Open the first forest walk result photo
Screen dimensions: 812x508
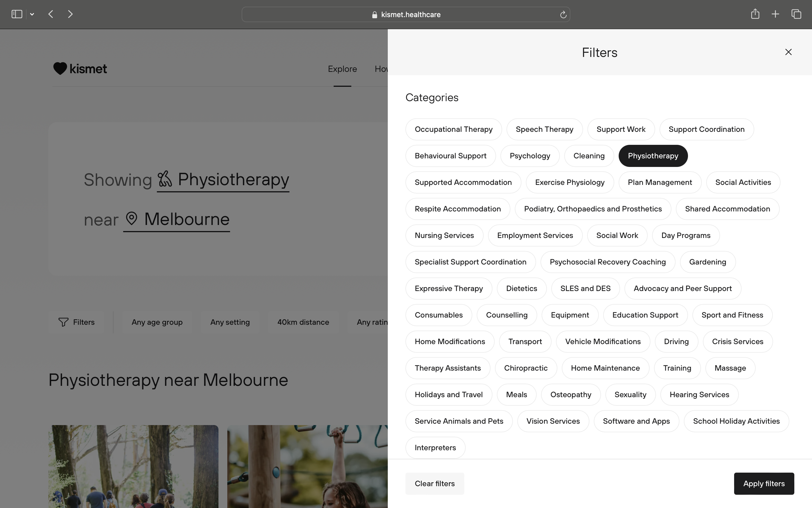(x=133, y=466)
